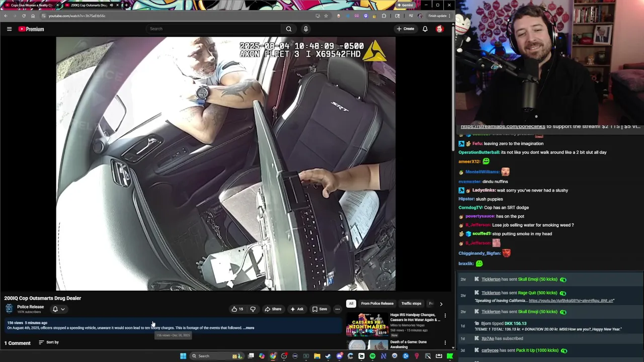The image size is (644, 362).
Task: Click username Tickleton on Rage Quit alert
Action: coord(491,293)
